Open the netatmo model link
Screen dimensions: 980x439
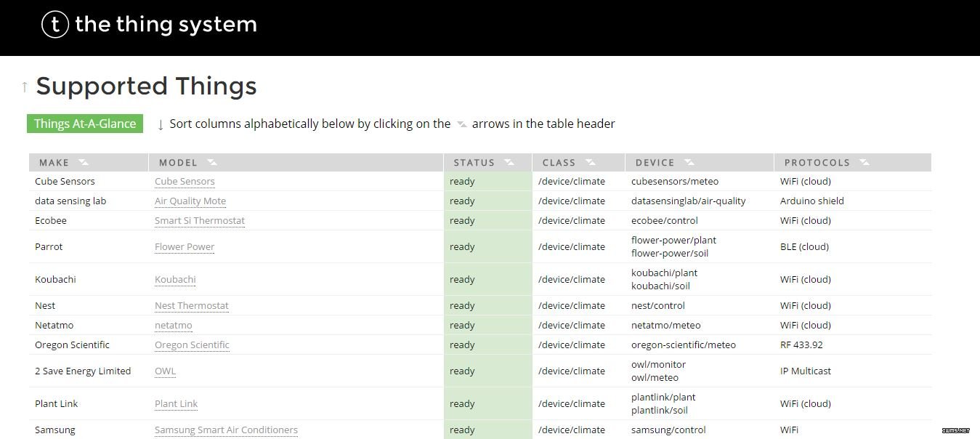tap(174, 326)
